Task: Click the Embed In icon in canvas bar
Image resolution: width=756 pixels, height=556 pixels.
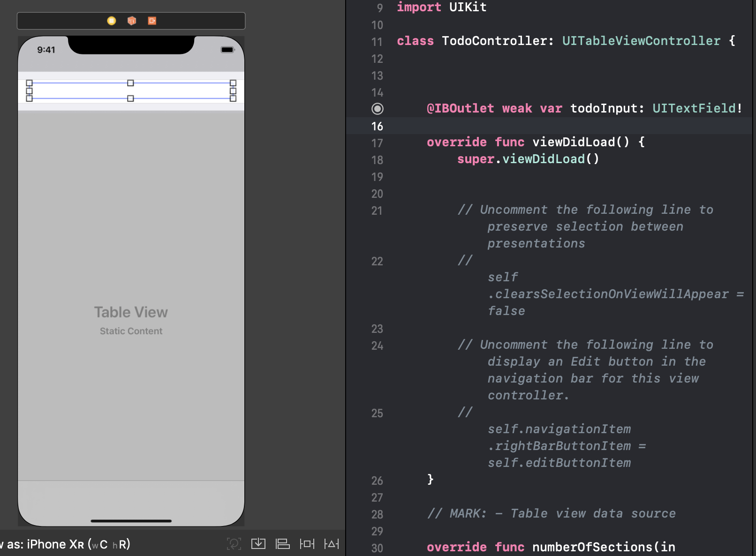Action: point(258,544)
